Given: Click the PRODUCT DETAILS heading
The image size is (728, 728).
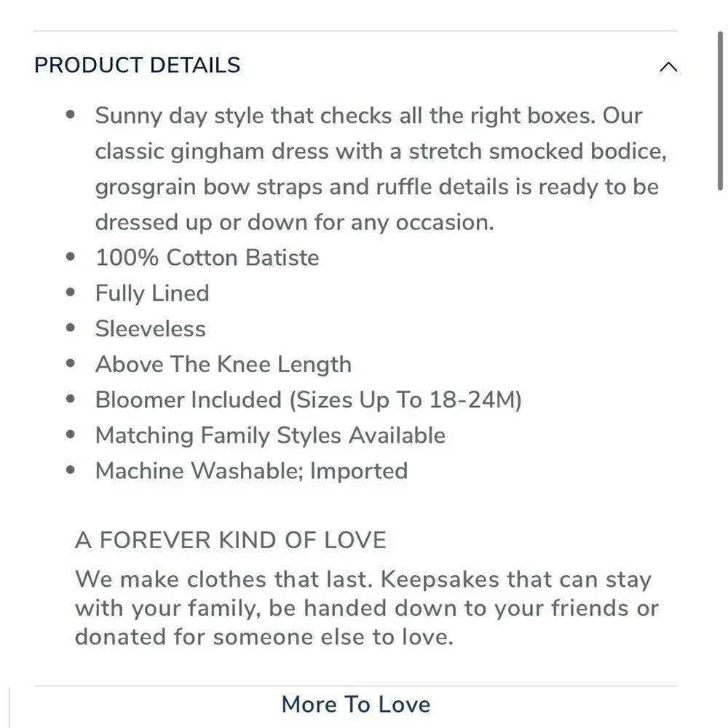Looking at the screenshot, I should click(138, 65).
